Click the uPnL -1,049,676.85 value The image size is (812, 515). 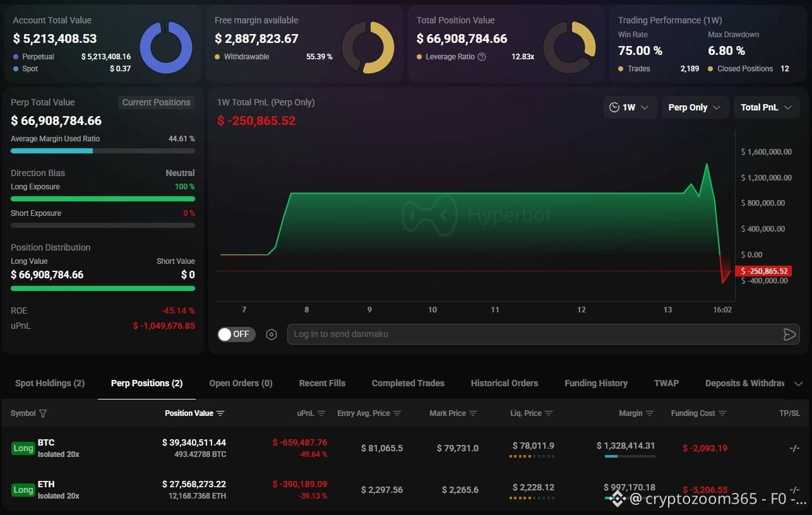coord(164,326)
